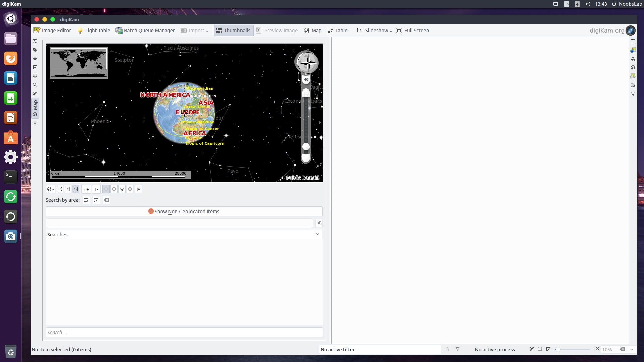Viewport: 644px width, 362px height.
Task: Switch to the Table view mode
Action: pyautogui.click(x=337, y=30)
